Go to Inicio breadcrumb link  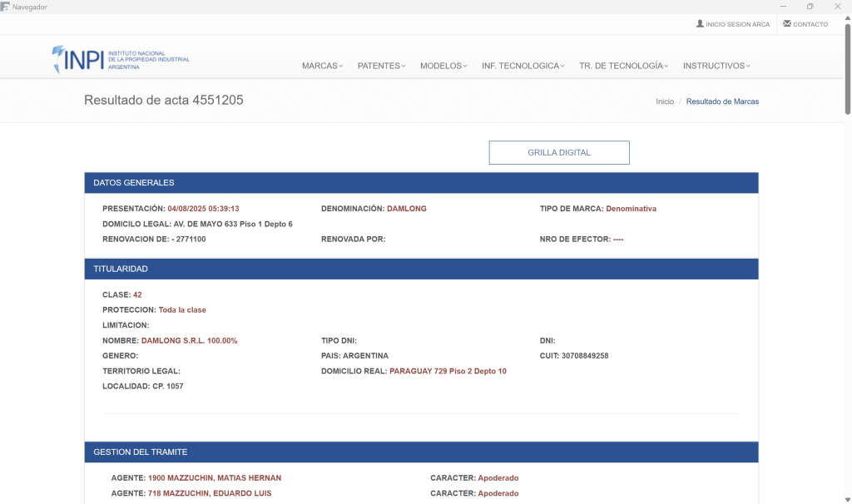tap(665, 101)
